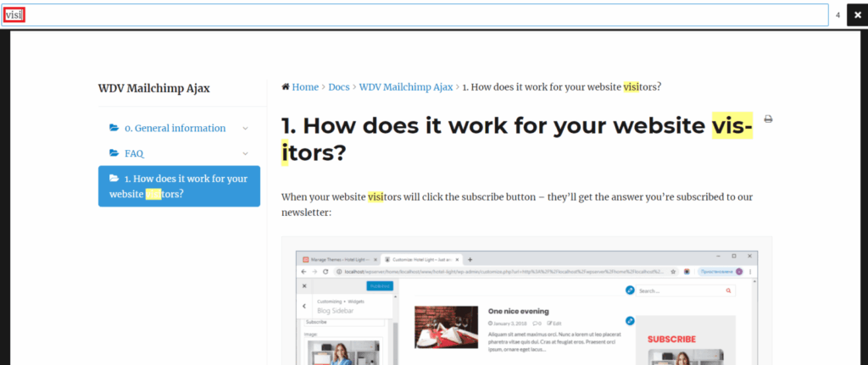Go to the Home breadcrumb link
This screenshot has height=365, width=868.
tap(305, 86)
